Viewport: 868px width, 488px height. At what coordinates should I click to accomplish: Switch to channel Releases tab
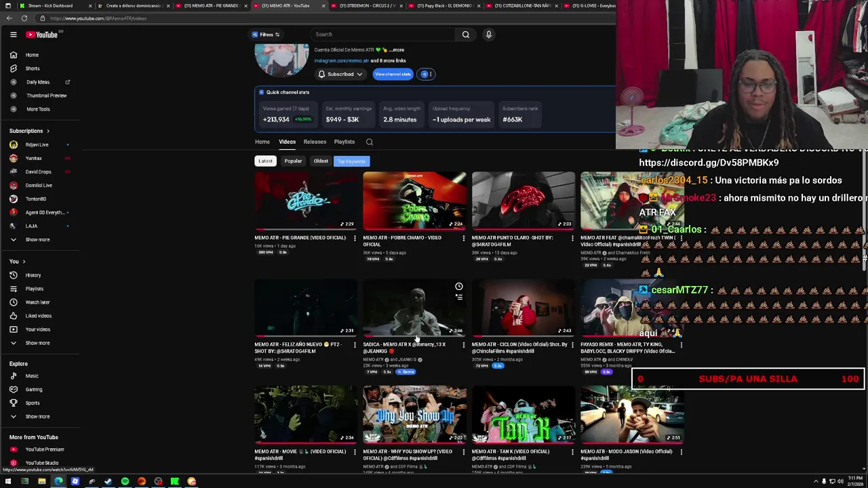tap(315, 142)
